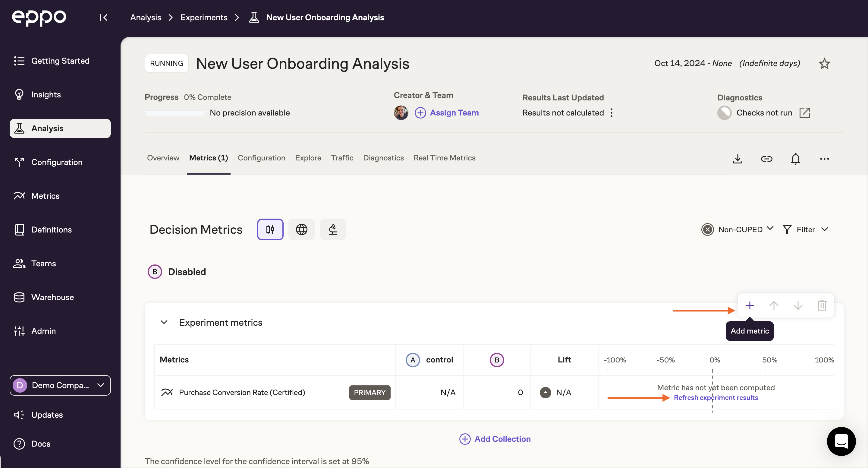Select the globe view for Decision Metrics
This screenshot has width=868, height=468.
[302, 229]
